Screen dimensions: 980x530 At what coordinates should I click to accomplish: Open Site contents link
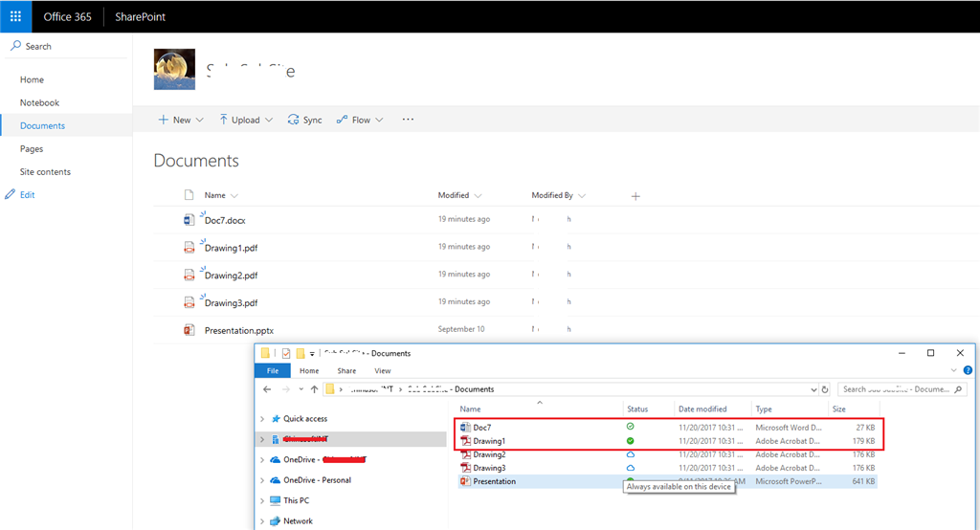click(45, 172)
